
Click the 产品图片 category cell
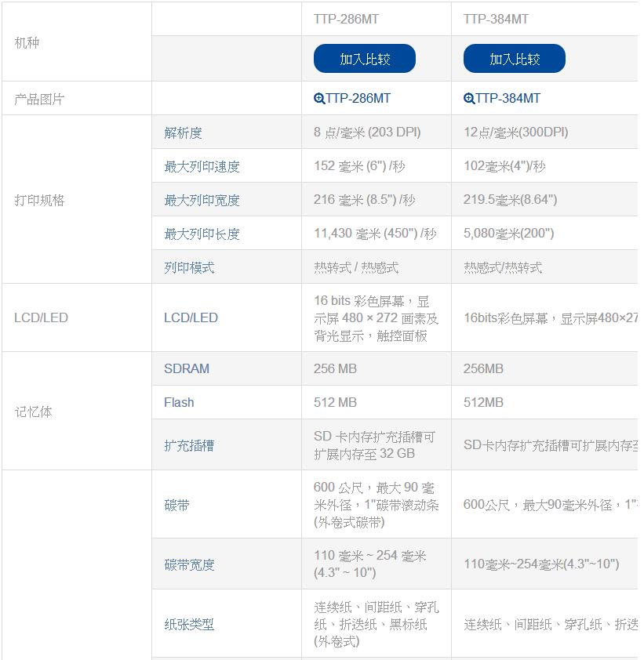(x=39, y=100)
